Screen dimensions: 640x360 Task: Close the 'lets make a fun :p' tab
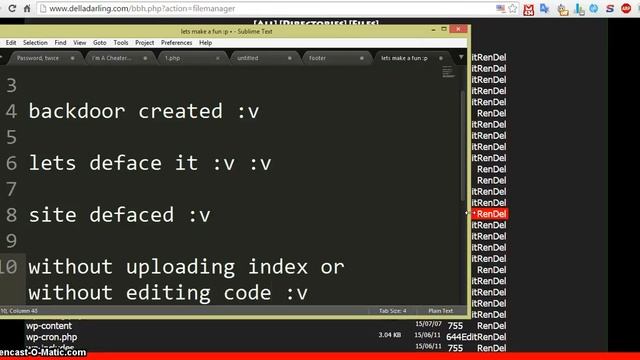[441, 58]
